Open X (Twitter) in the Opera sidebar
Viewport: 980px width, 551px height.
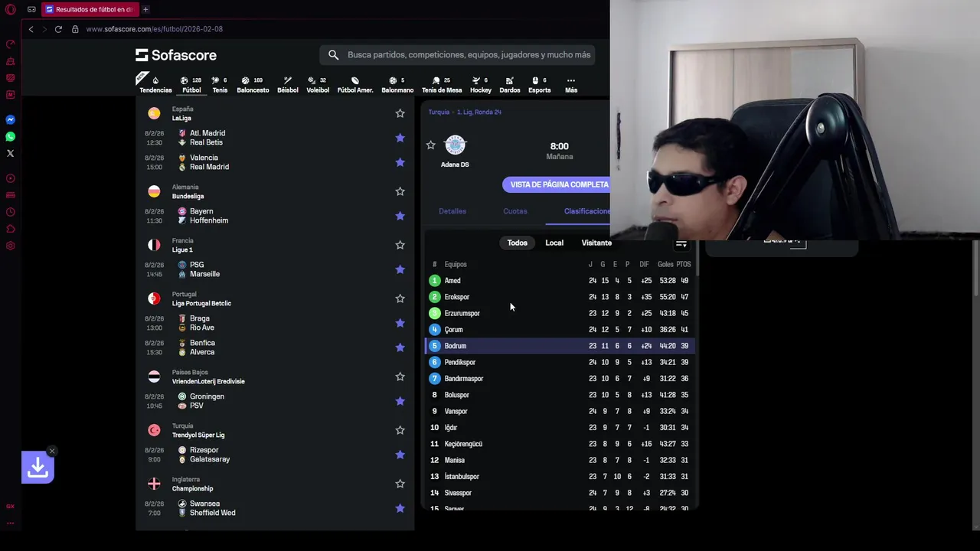11,154
